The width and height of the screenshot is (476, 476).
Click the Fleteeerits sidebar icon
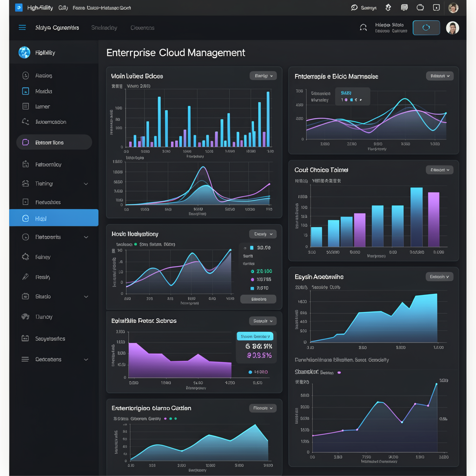tap(26, 237)
